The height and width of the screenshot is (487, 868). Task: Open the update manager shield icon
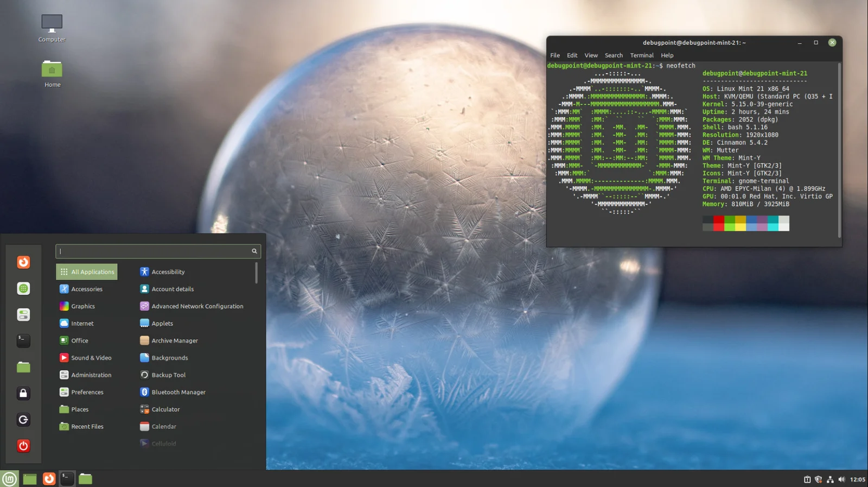point(819,479)
